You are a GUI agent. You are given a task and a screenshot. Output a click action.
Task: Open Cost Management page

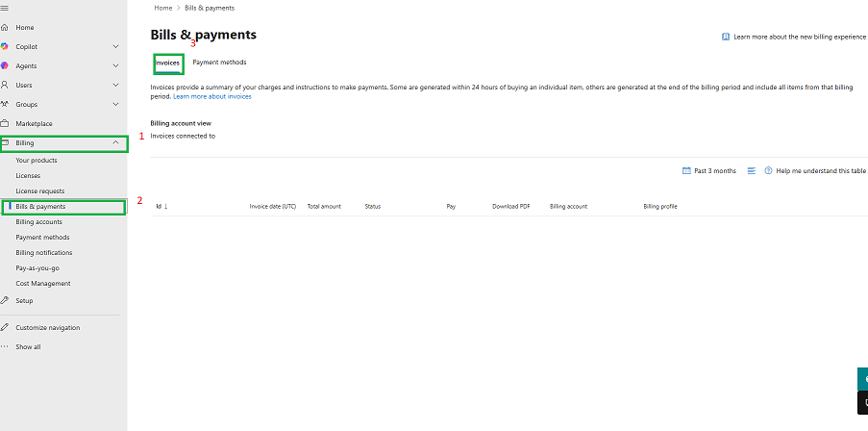[43, 283]
